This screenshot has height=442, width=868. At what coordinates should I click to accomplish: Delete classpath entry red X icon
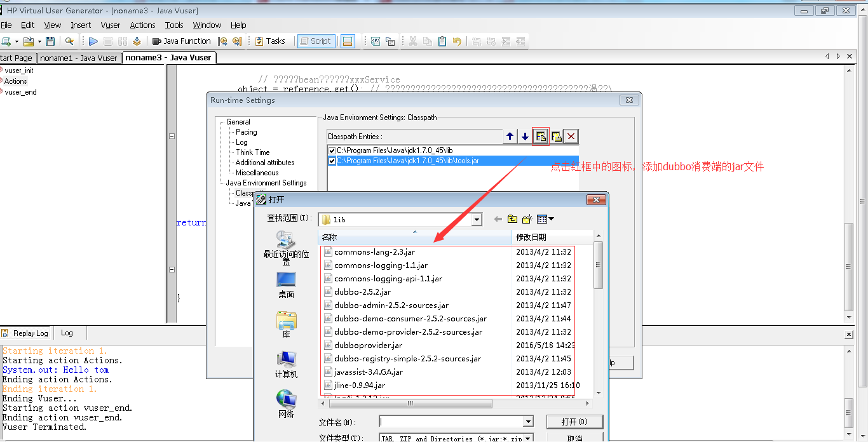[x=571, y=137]
